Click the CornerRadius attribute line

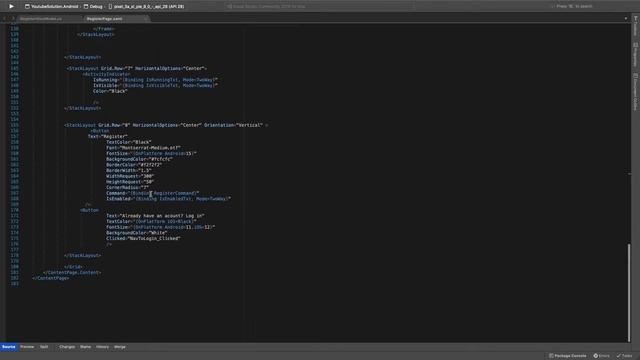coord(127,187)
